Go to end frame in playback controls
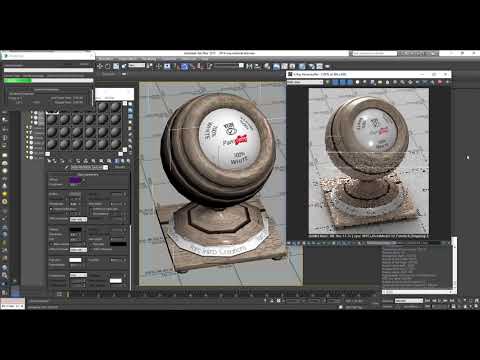 (x=452, y=301)
